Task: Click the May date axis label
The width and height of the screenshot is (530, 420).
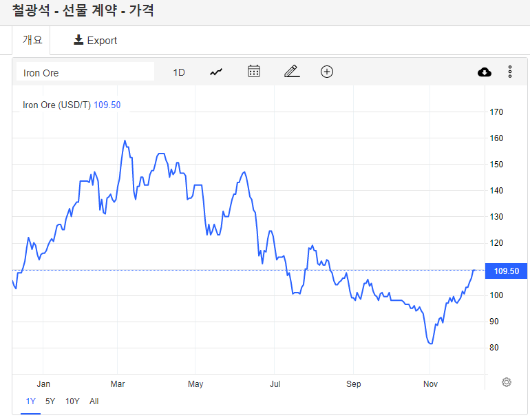Action: [195, 384]
